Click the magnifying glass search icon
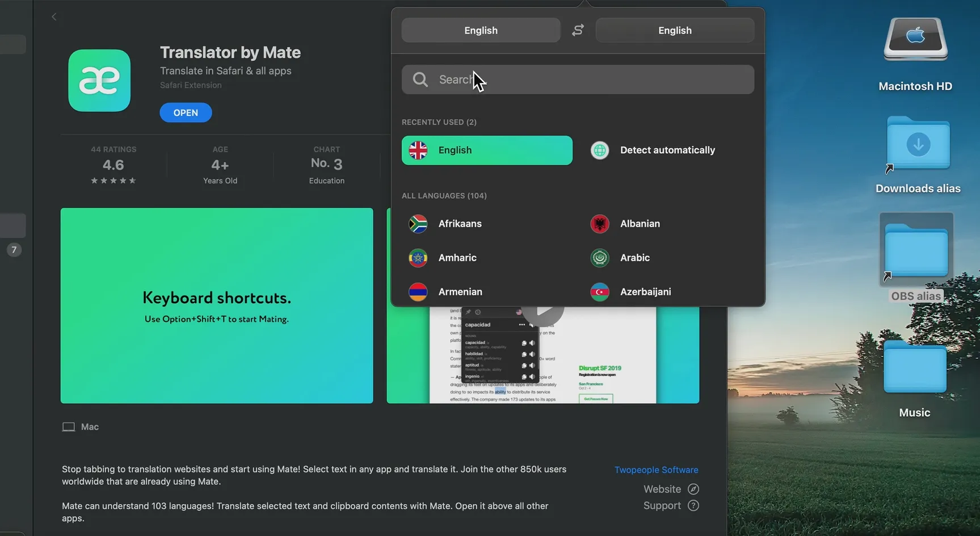The width and height of the screenshot is (980, 536). click(x=420, y=79)
